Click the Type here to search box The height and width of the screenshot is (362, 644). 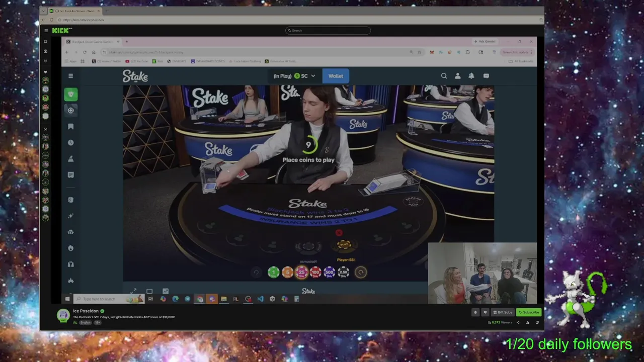click(108, 299)
